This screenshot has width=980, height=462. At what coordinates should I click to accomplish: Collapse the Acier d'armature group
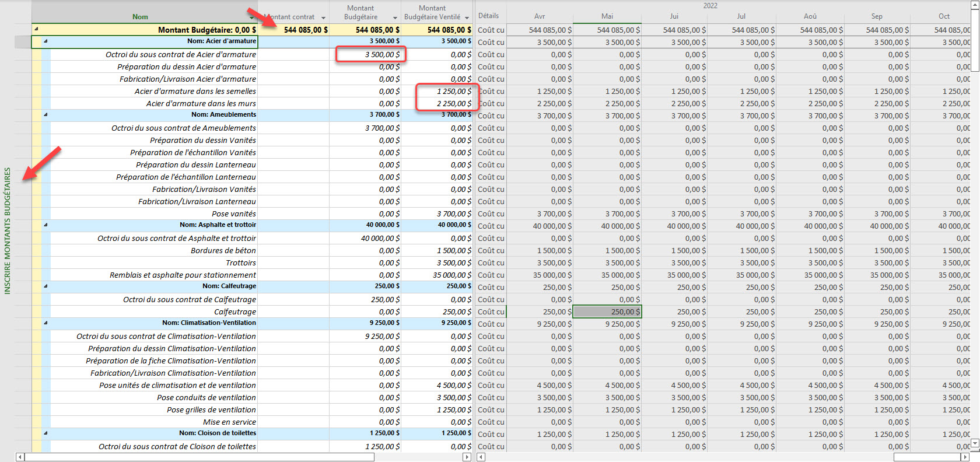(x=45, y=41)
